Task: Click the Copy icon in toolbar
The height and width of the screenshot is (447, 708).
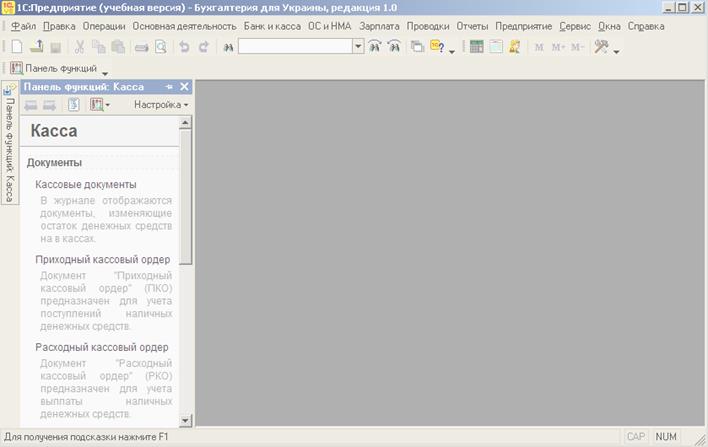Action: (x=98, y=47)
